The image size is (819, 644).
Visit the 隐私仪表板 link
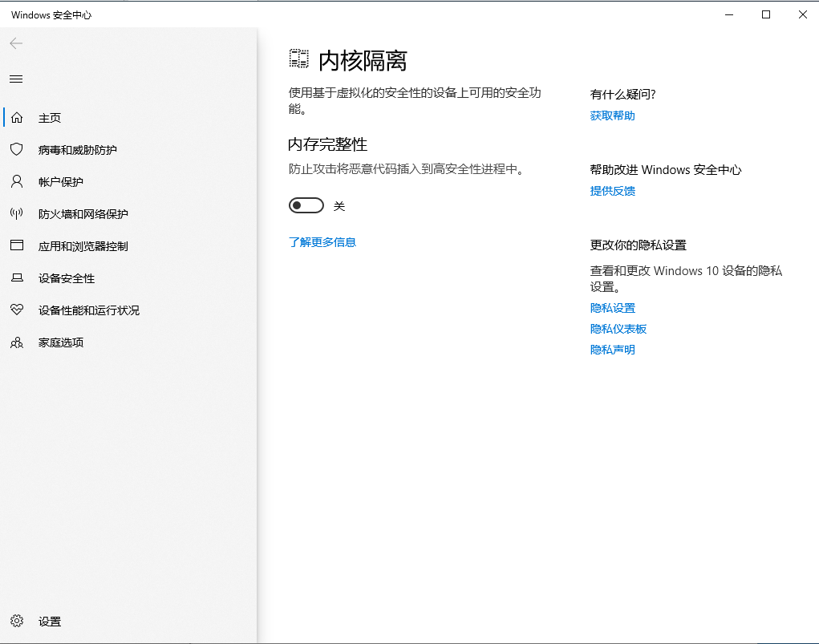click(x=618, y=328)
